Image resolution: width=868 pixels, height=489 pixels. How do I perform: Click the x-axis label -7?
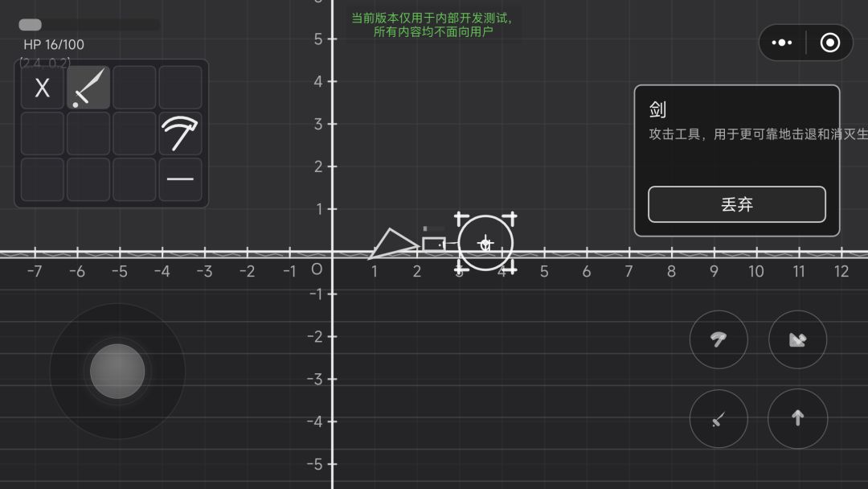[35, 271]
